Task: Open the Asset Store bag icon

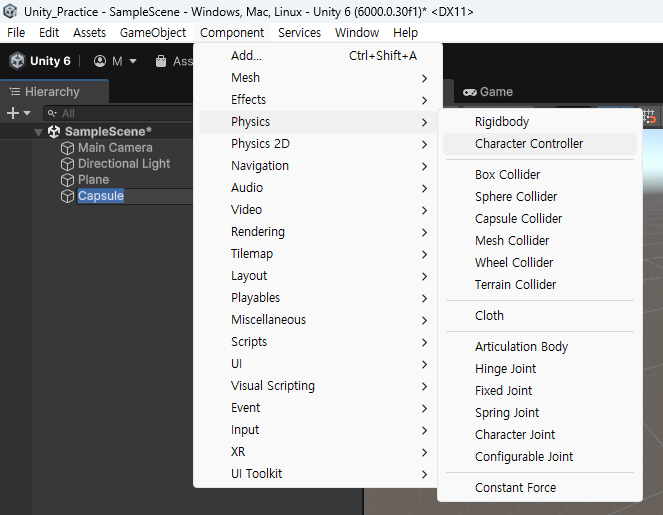Action: click(x=161, y=61)
